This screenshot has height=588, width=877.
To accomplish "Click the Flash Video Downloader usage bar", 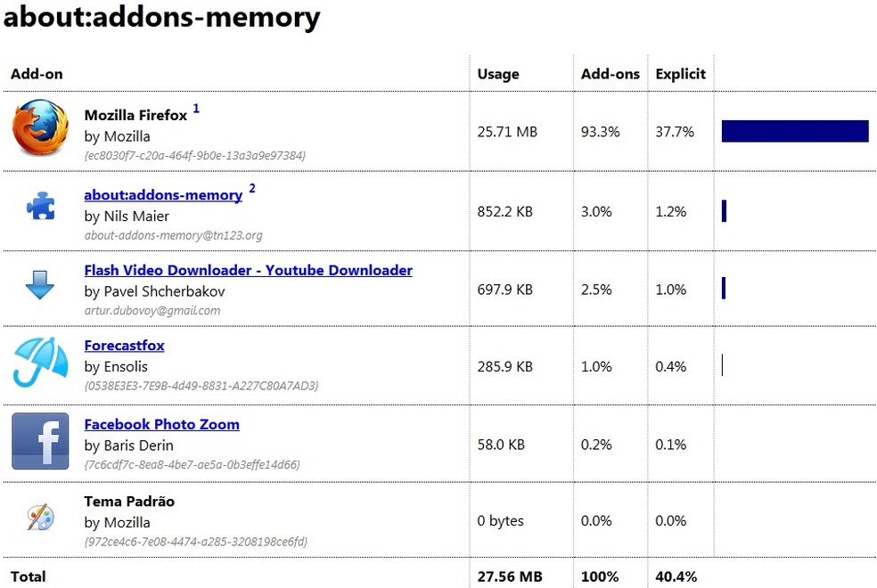I will tap(724, 289).
